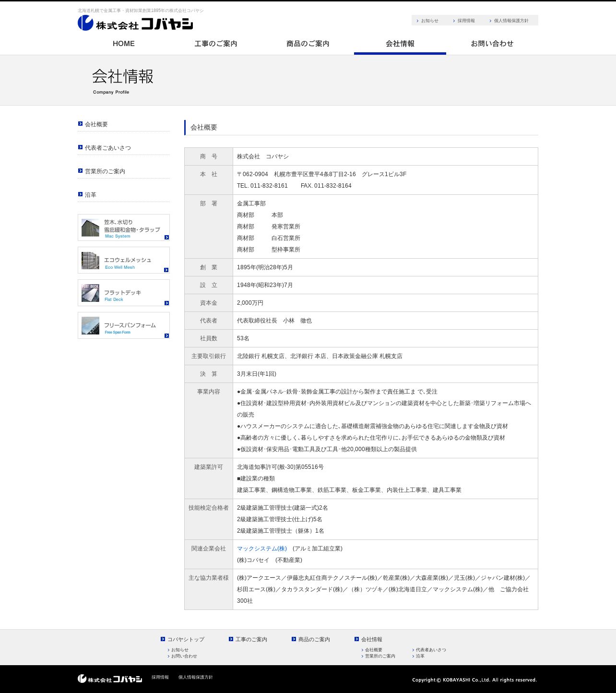This screenshot has width=616, height=693.
Task: Select the 会社情報 navigation tab
Action: 400,44
